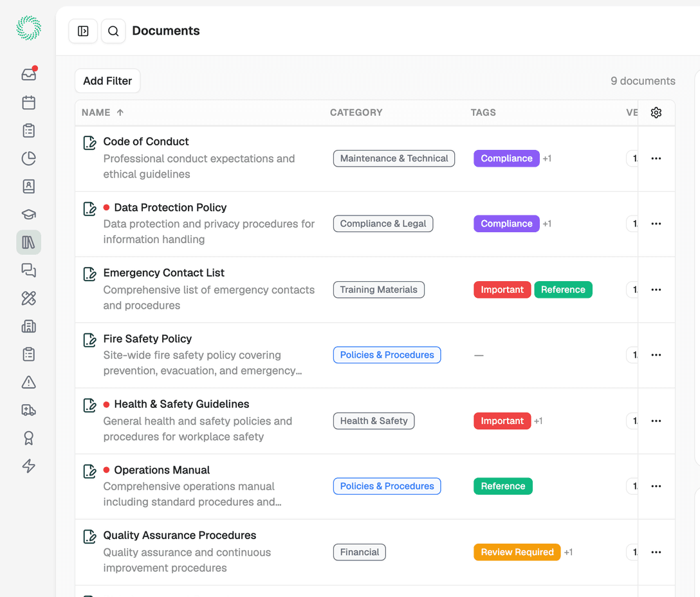The width and height of the screenshot is (700, 597).
Task: Open the contact badge icon in sidebar
Action: 28,186
